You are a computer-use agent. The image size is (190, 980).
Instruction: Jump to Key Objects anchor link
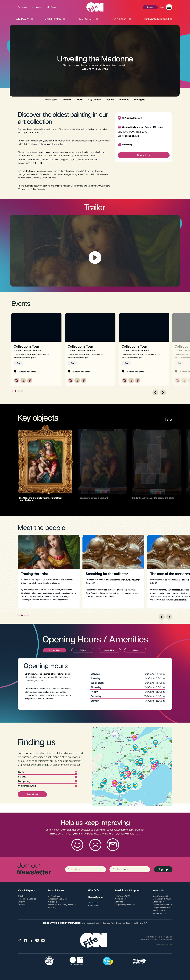tap(94, 100)
